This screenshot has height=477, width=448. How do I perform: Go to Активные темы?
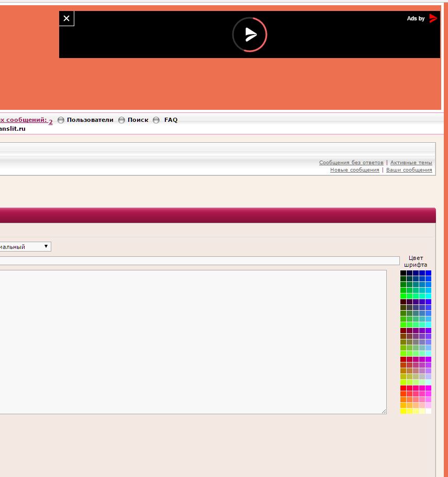411,163
